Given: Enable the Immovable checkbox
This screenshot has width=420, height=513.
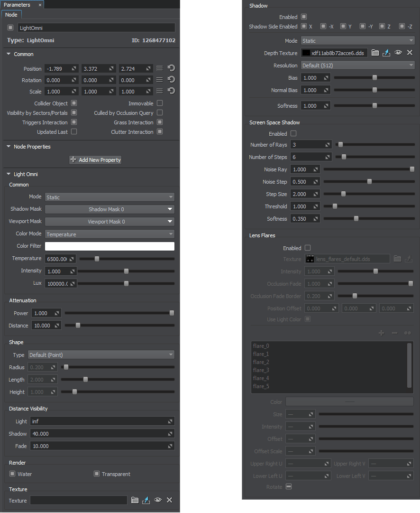Looking at the screenshot, I should pyautogui.click(x=160, y=103).
